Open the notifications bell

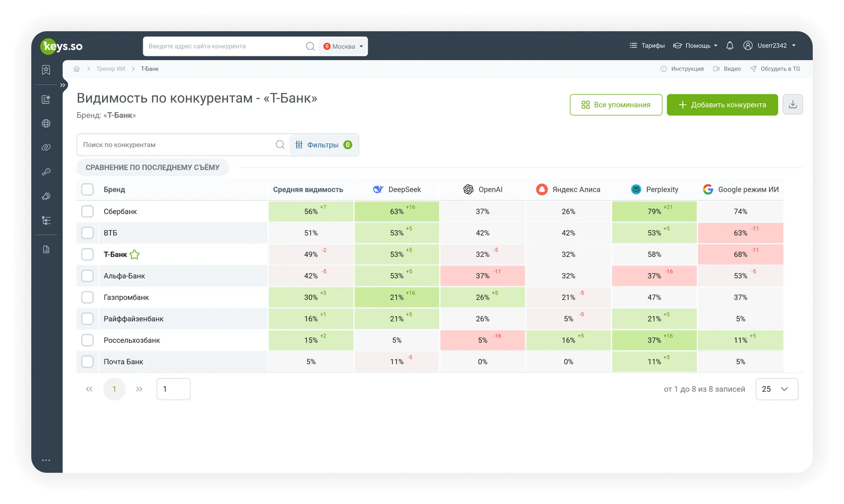[x=730, y=46]
